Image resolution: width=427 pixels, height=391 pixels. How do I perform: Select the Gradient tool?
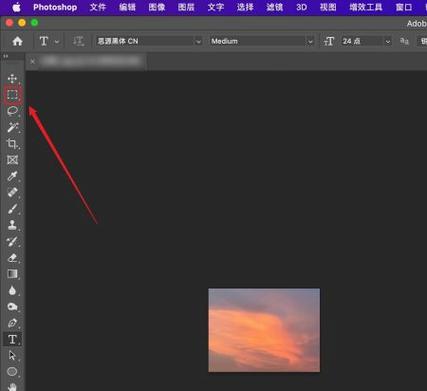(x=12, y=274)
